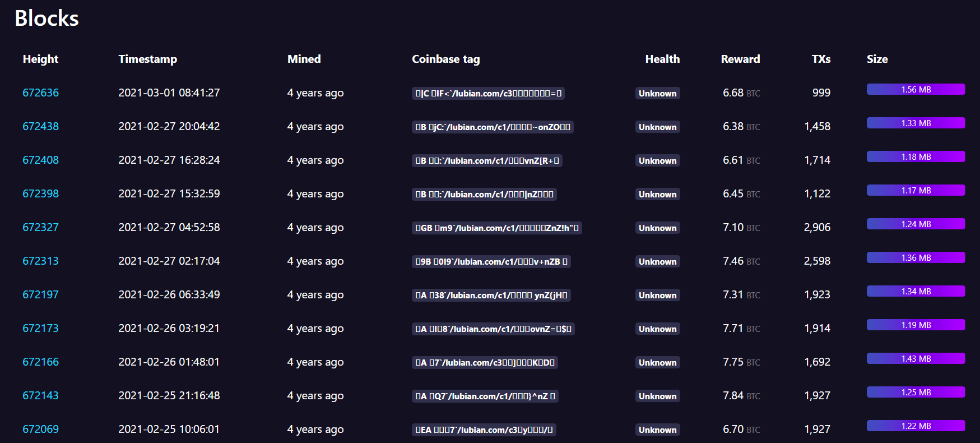This screenshot has height=443, width=980.
Task: View block 672327
Action: (x=40, y=227)
